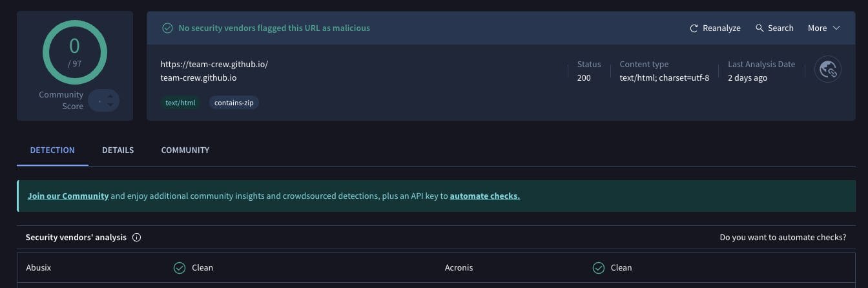Click the check icon next to Acronis Clean
The height and width of the screenshot is (288, 868).
pos(599,268)
